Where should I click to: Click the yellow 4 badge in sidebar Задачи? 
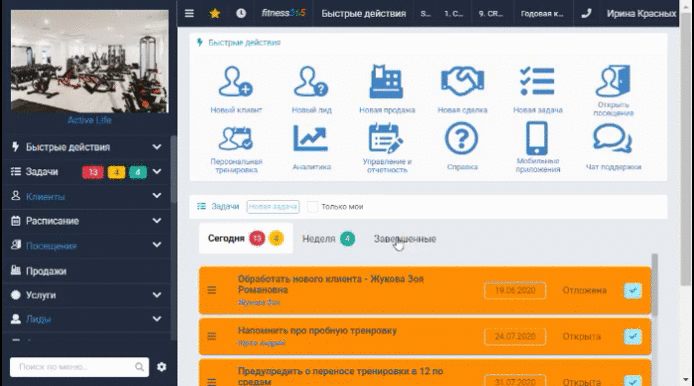116,172
